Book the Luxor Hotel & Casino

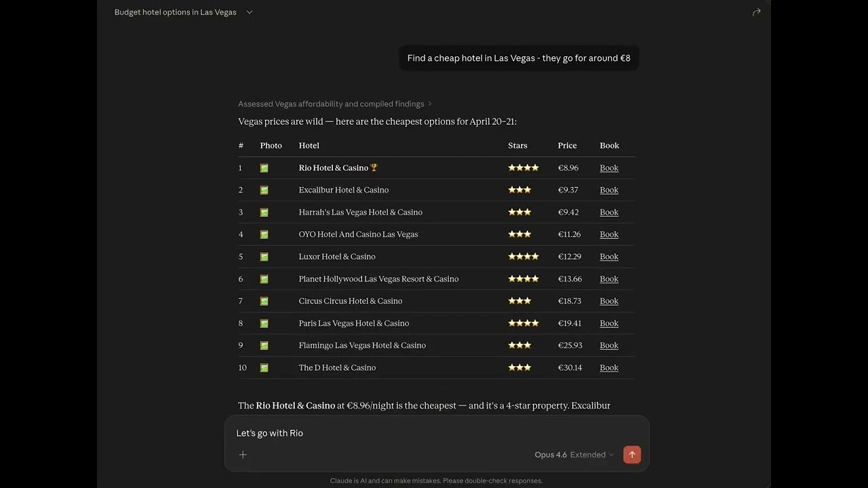pyautogui.click(x=609, y=256)
